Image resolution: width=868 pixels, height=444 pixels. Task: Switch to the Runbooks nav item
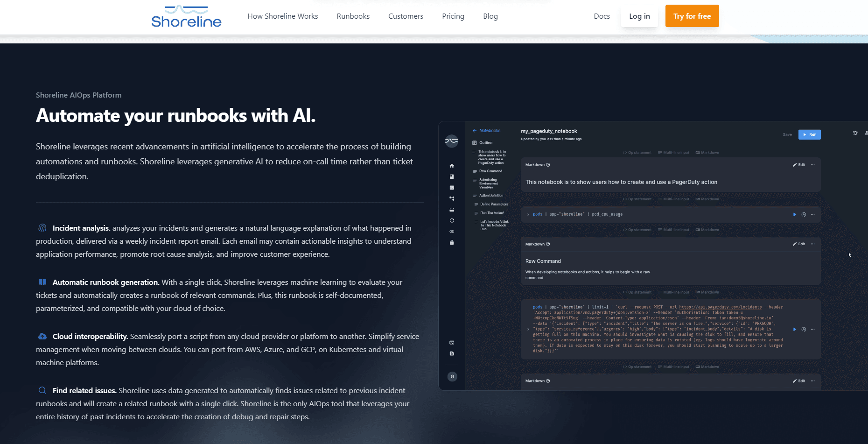click(x=353, y=16)
